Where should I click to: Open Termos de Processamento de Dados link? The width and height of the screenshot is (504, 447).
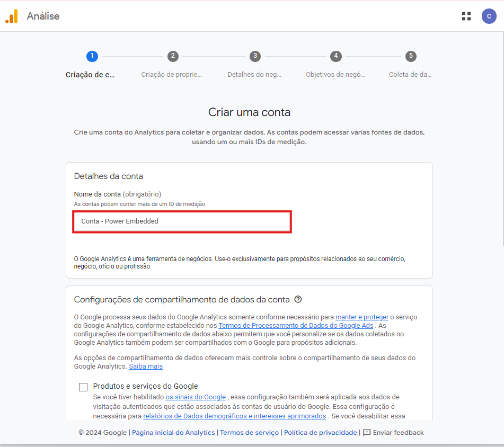click(x=296, y=326)
